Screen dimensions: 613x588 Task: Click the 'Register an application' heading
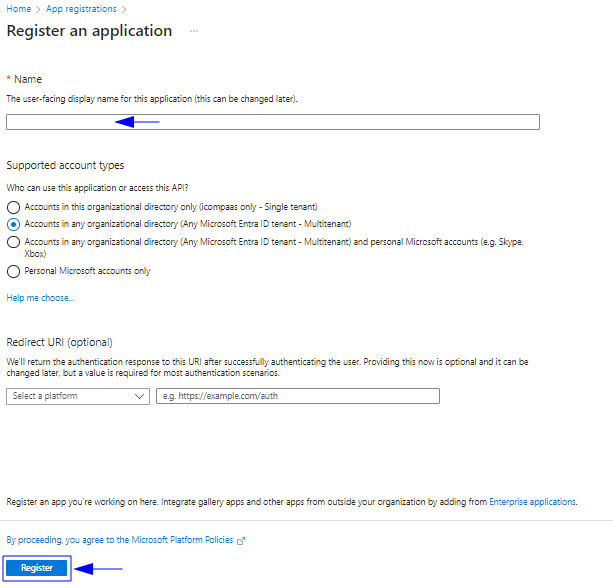89,31
